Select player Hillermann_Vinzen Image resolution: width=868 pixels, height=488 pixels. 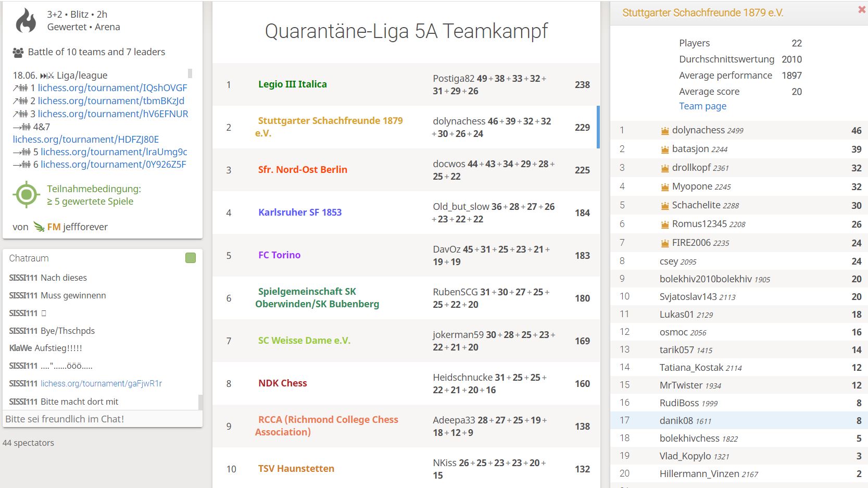[x=739, y=474]
